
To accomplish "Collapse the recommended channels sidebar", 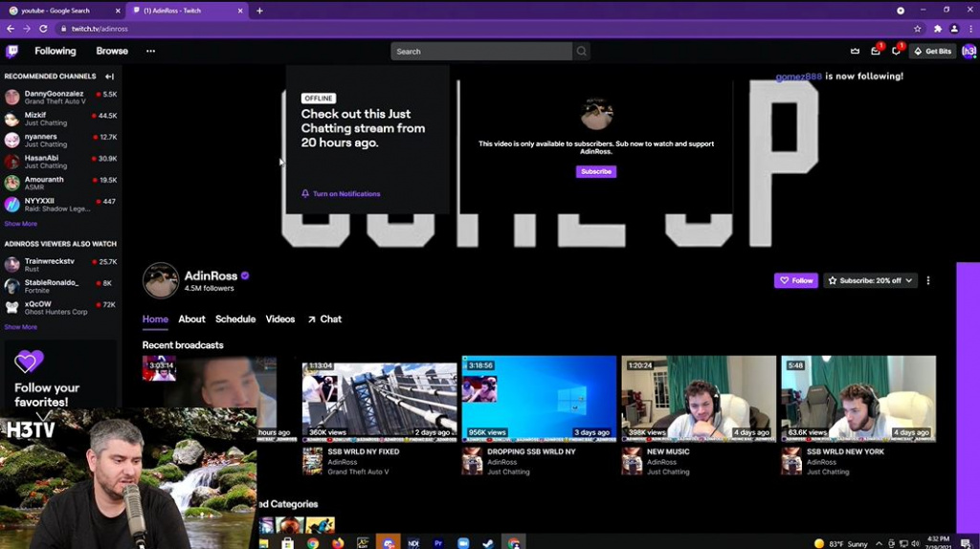I will pyautogui.click(x=109, y=77).
